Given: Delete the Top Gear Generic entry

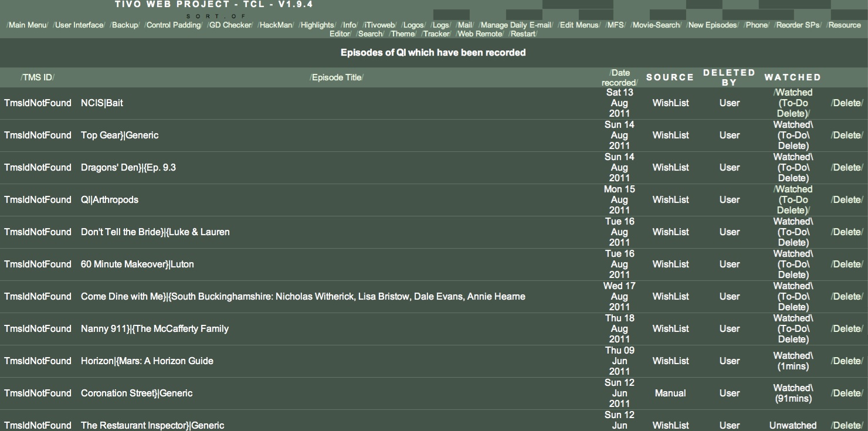Looking at the screenshot, I should [847, 135].
